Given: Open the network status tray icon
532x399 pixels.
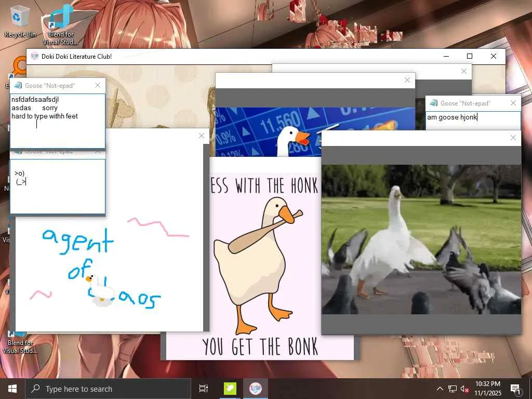Looking at the screenshot, I should tap(453, 389).
